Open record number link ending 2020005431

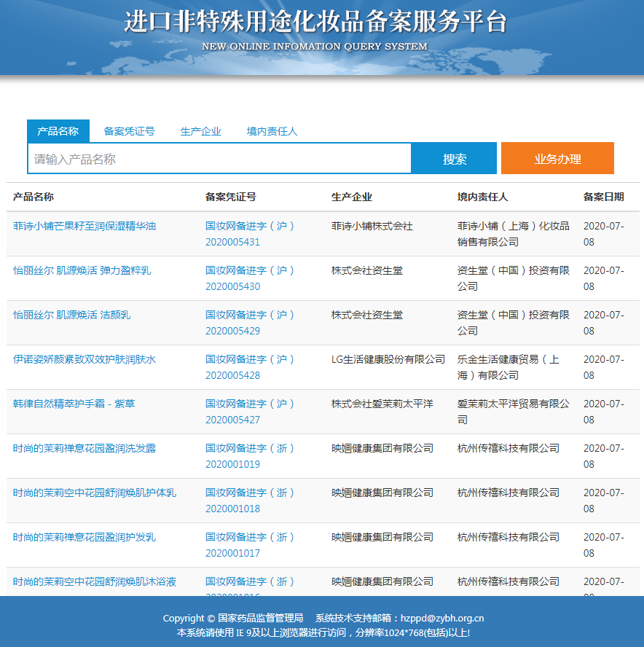(x=250, y=234)
